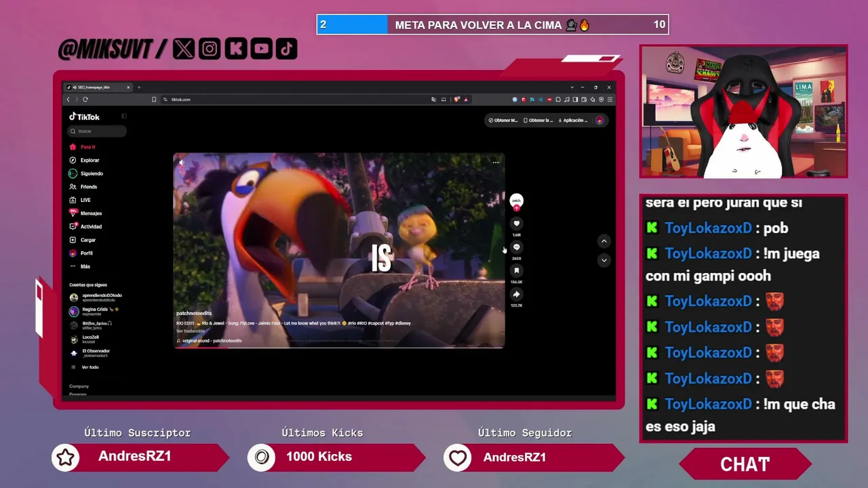Go back in the browser
The width and height of the screenshot is (868, 488).
pos(68,100)
